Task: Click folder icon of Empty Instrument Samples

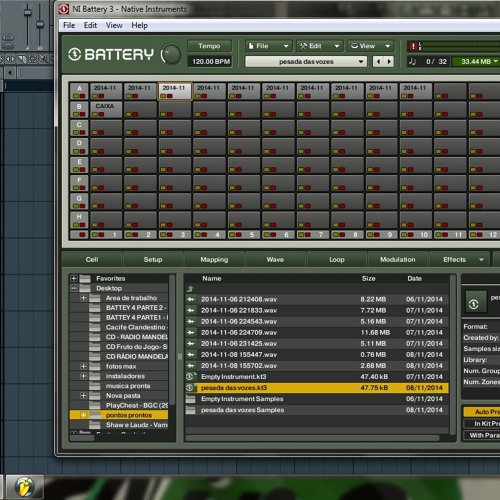Action: pos(190,399)
